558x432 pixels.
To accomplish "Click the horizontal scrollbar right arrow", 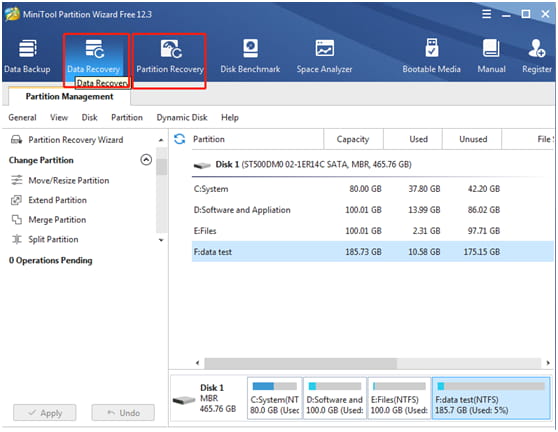I will click(x=548, y=363).
